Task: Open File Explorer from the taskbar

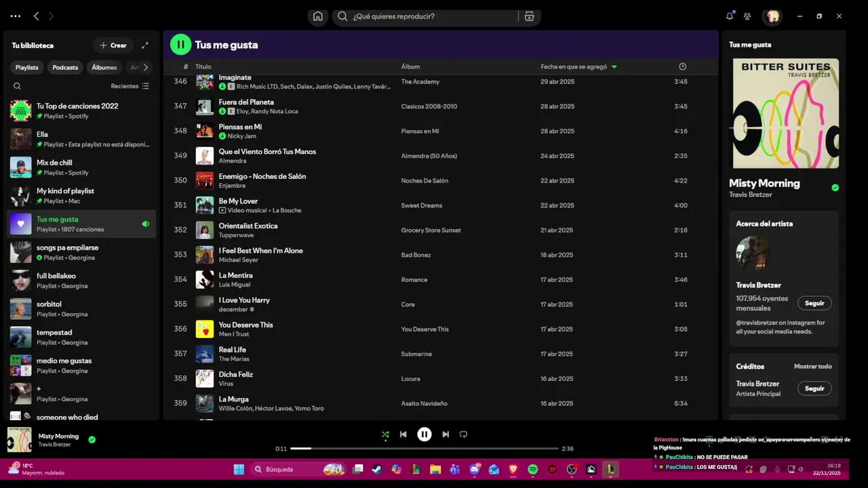Action: point(435,469)
